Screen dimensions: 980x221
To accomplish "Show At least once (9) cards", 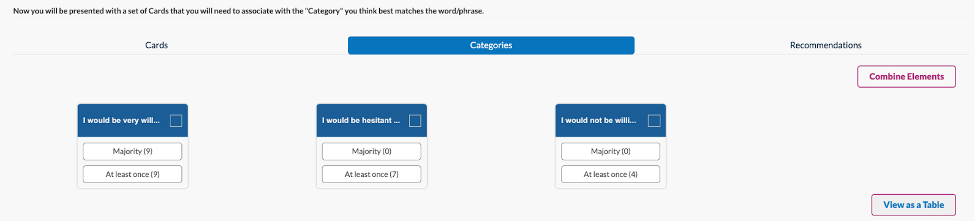I will click(x=132, y=174).
